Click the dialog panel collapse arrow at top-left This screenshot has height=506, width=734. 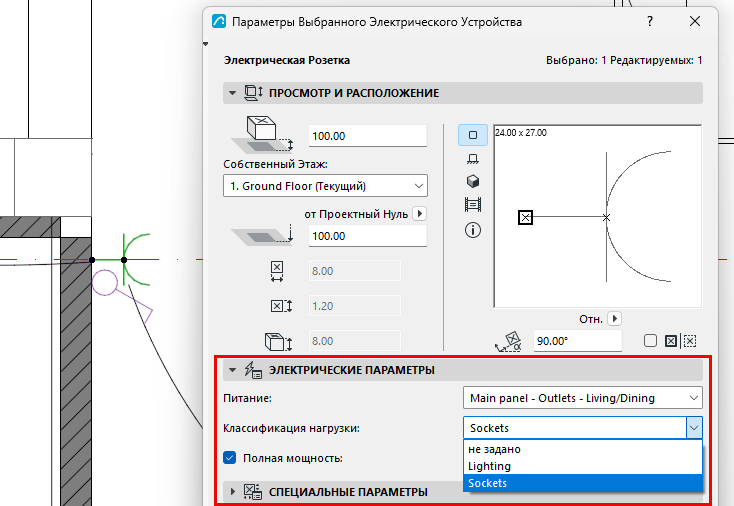[206, 44]
